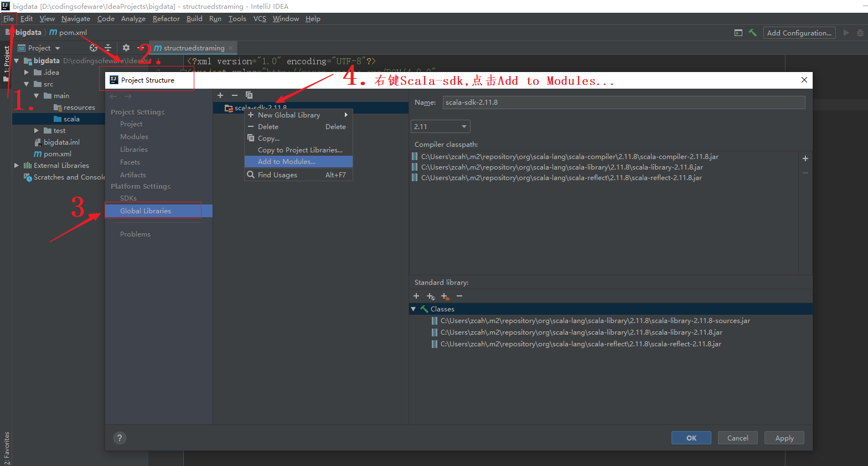Select Problems in the dialog sidebar

click(135, 234)
